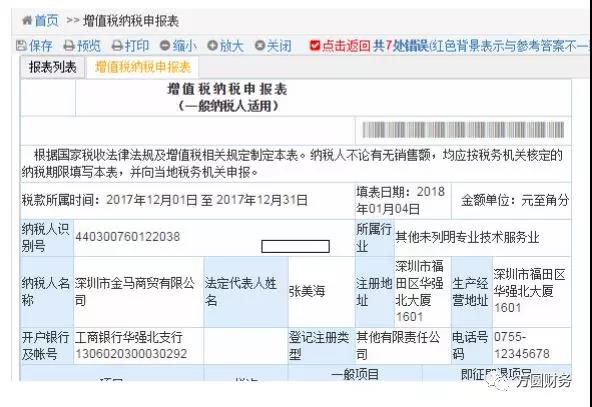Click the home icon in breadcrumb
The height and width of the screenshot is (407, 592).
pyautogui.click(x=27, y=20)
